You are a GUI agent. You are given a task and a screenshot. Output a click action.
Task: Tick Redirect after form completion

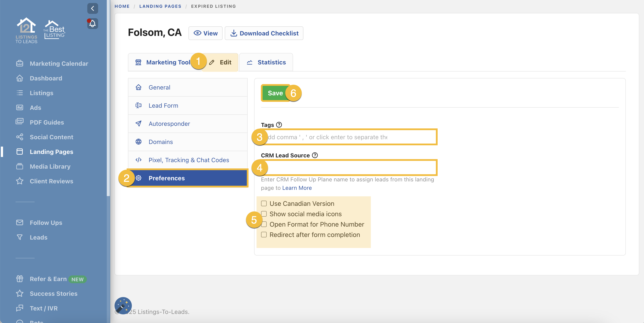(264, 235)
